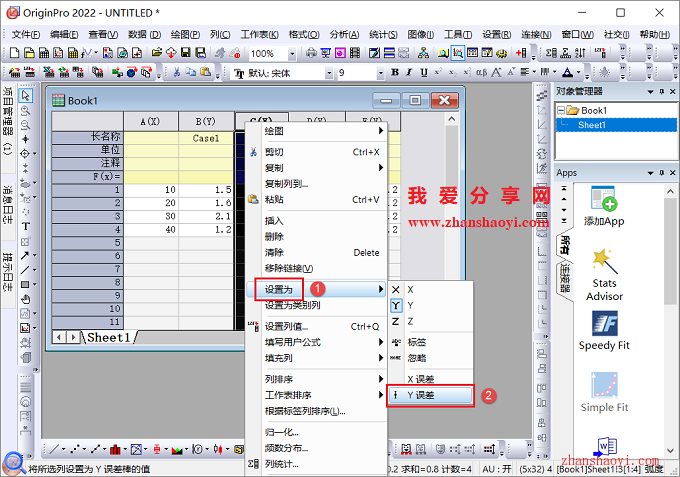Click the column statistics sigma icon

[x=551, y=53]
